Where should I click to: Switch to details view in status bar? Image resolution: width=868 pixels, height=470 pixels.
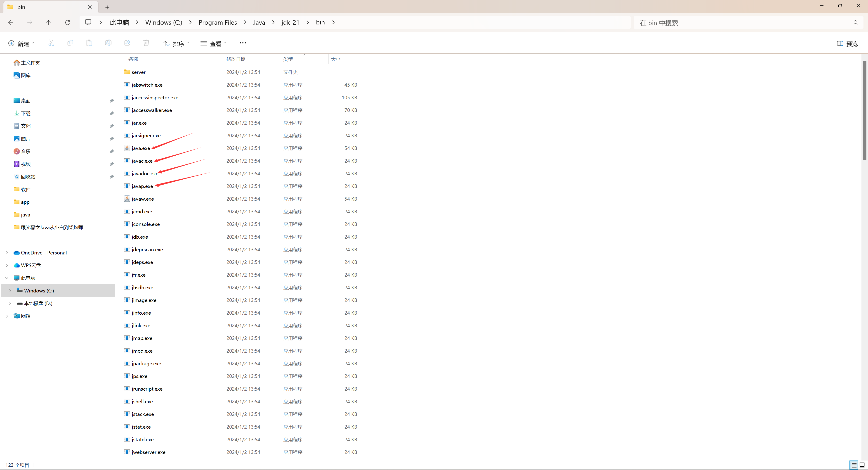854,465
